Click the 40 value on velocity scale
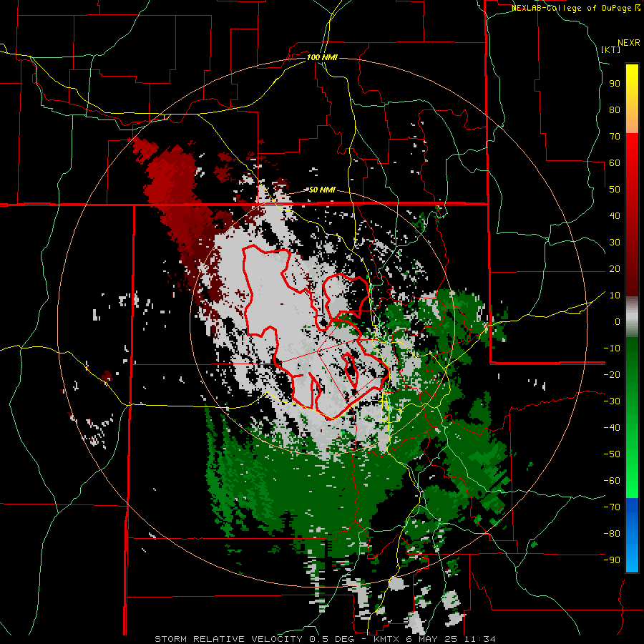The height and width of the screenshot is (644, 644). click(615, 216)
